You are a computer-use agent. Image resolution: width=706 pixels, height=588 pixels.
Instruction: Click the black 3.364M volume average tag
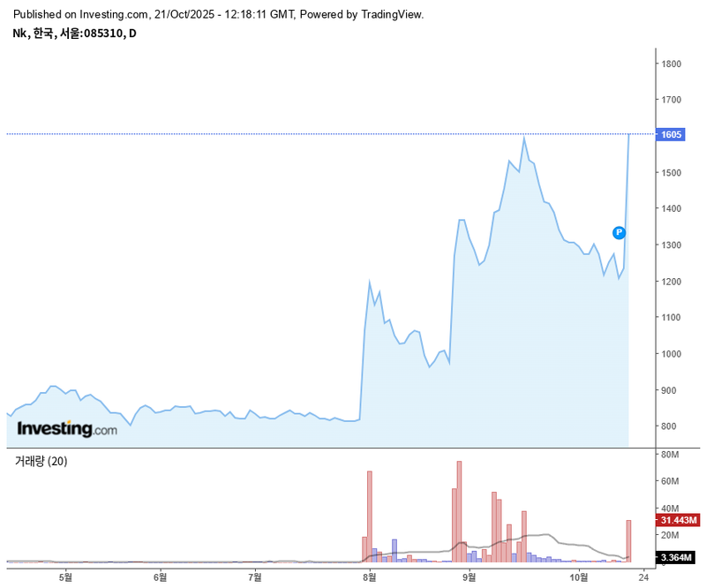pos(678,557)
